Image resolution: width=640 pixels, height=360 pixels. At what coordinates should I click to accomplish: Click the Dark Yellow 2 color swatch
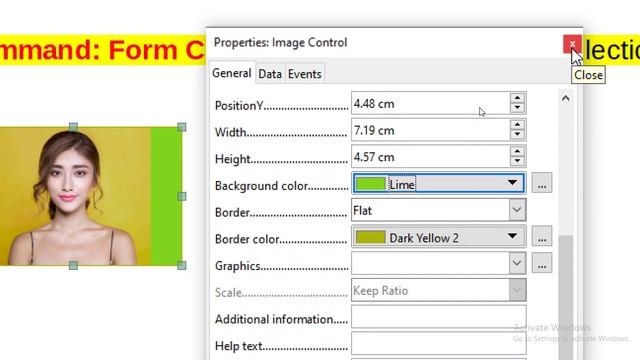[x=370, y=237]
